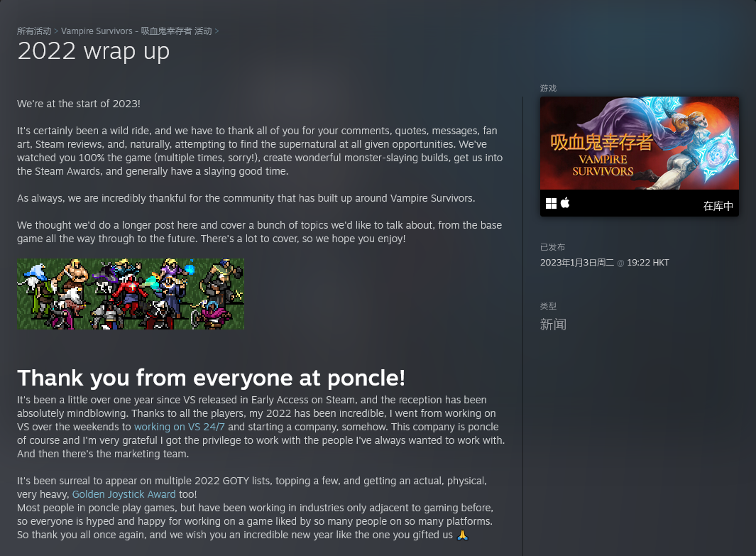
Task: Open the Golden Joystick Award link
Action: pyautogui.click(x=124, y=494)
